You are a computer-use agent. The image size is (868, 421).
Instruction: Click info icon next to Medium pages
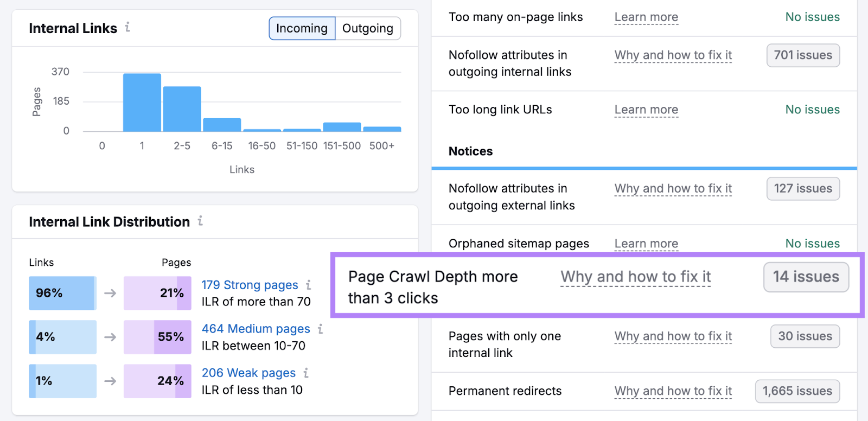(320, 329)
